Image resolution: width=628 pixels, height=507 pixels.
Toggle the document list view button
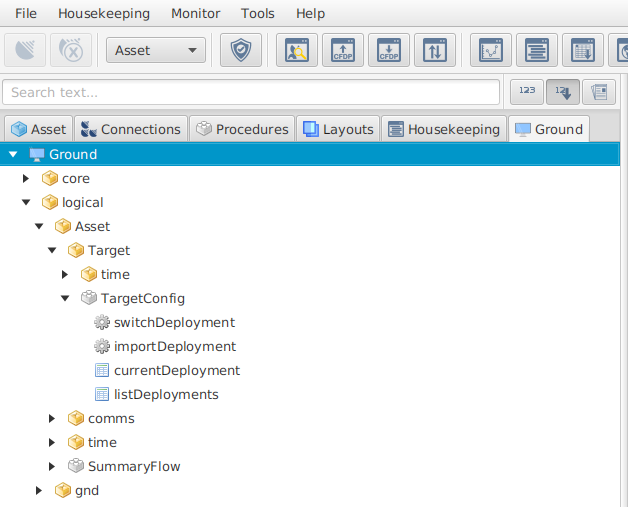[599, 92]
